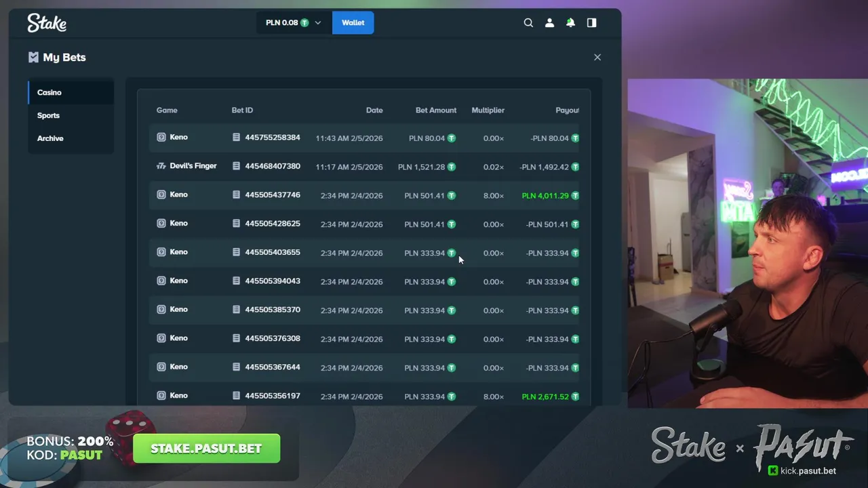The width and height of the screenshot is (868, 488).
Task: Click the Devil's Finger game name
Action: point(193,166)
